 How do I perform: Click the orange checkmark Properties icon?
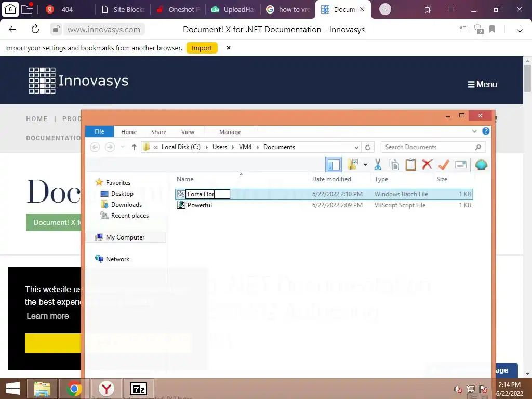(444, 165)
